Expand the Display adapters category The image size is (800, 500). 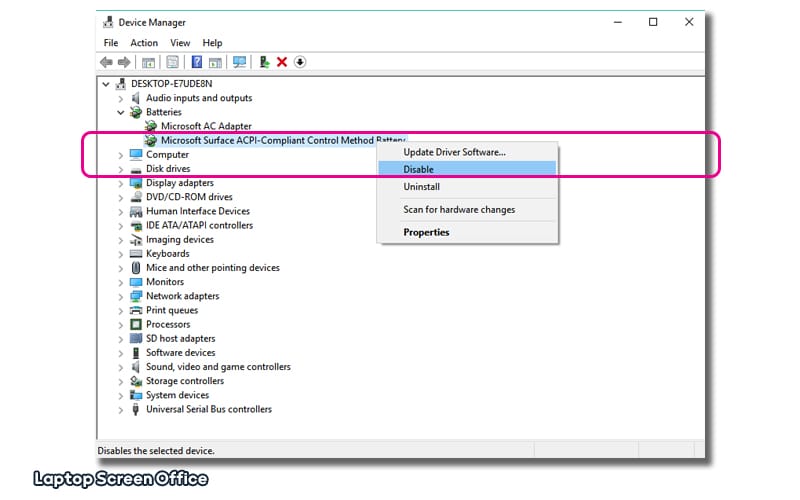coord(121,183)
